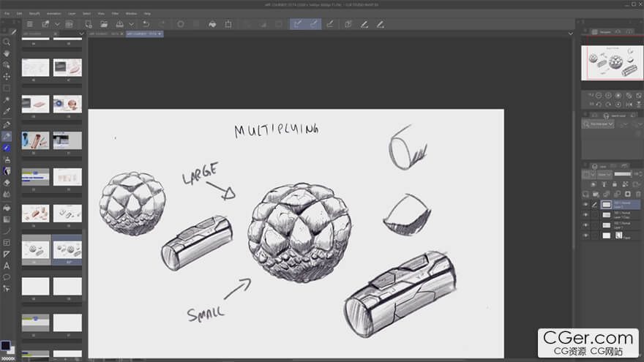The width and height of the screenshot is (644, 362).
Task: Toggle Snap to Grid in command bar
Action: pyautogui.click(x=330, y=24)
